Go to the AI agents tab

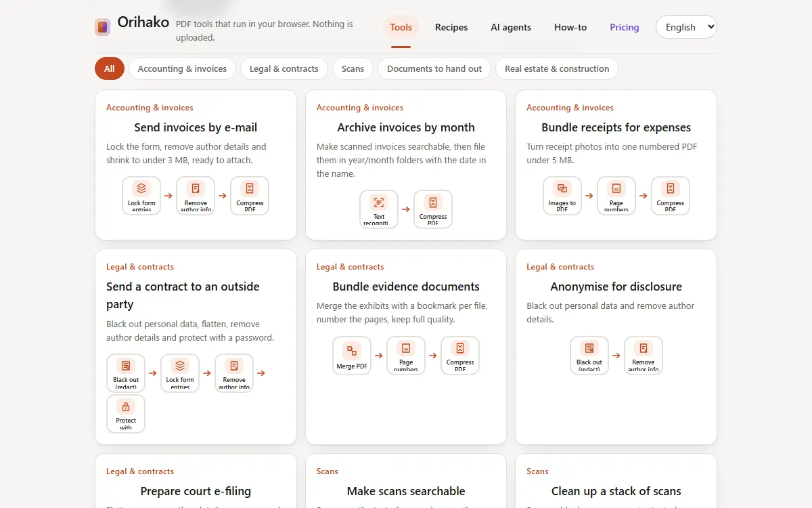pos(511,27)
